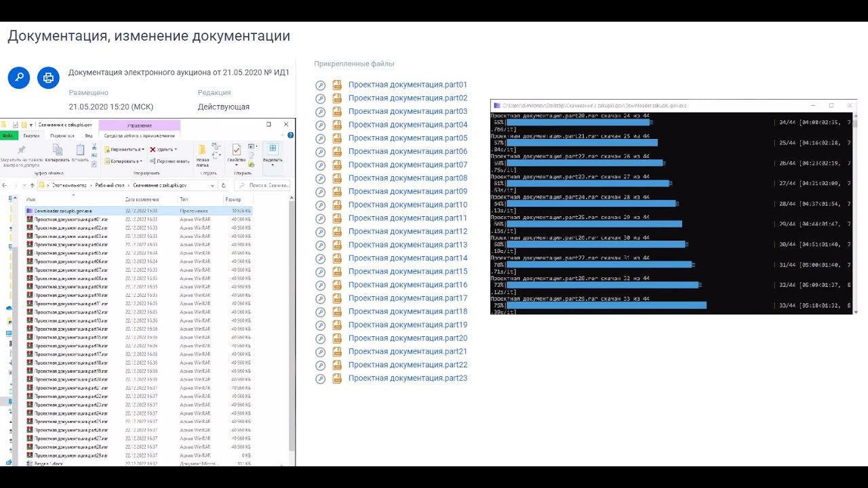Open link Проектная документация.part04
Screen dimensions: 868x488
tap(408, 125)
